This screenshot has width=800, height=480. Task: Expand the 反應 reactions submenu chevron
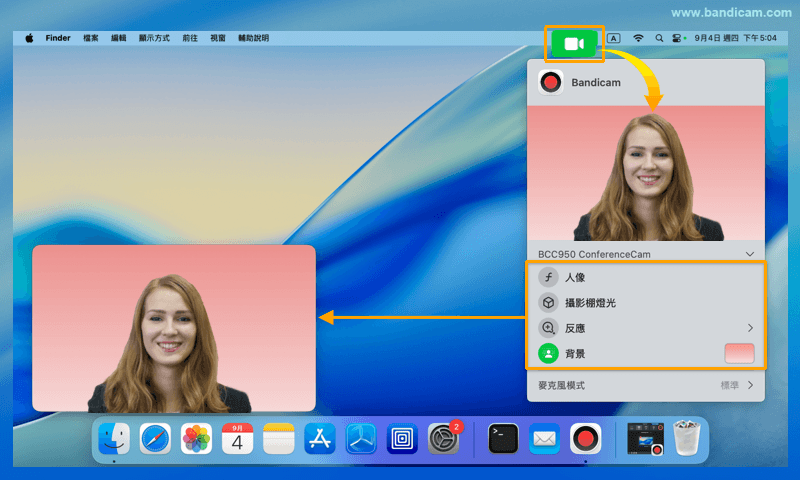(750, 327)
